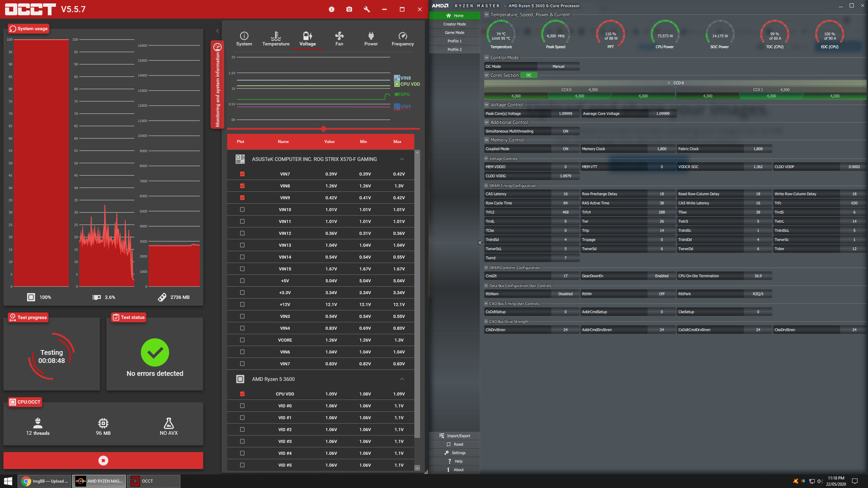Screen dimensions: 868x488
Task: Open Ryzen Master About
Action: click(455, 470)
